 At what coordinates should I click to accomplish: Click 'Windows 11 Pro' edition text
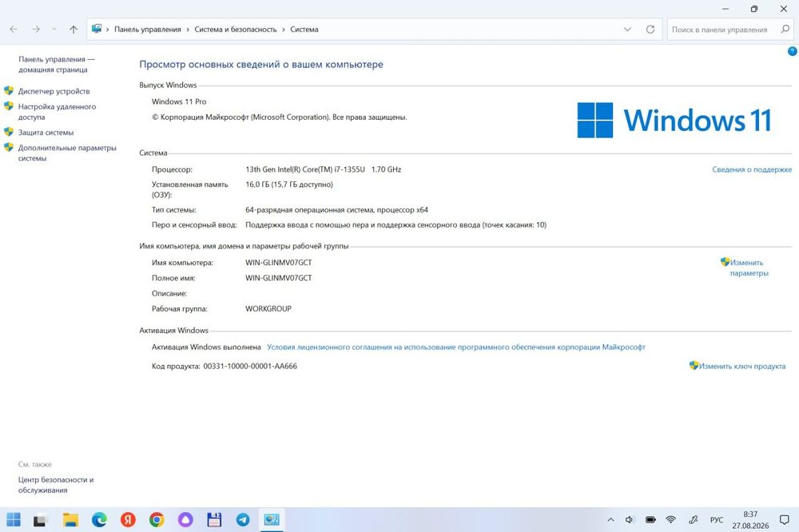(x=179, y=101)
